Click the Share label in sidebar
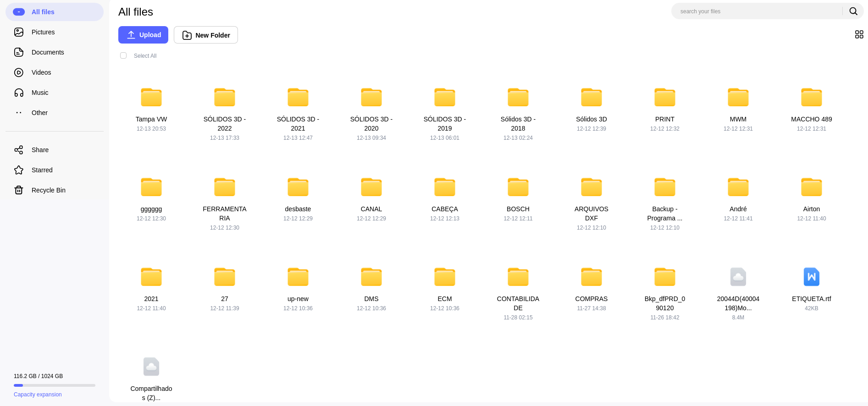 (40, 150)
